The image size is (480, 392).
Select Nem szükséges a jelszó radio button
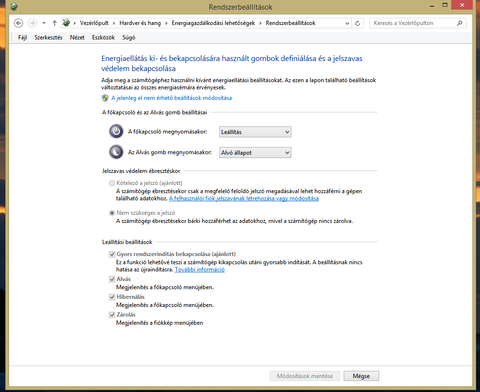[x=112, y=213]
